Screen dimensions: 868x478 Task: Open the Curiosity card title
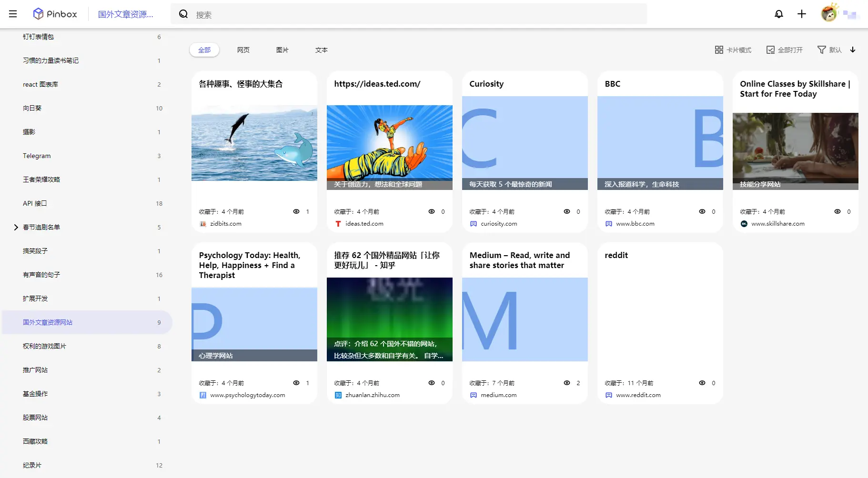[486, 84]
